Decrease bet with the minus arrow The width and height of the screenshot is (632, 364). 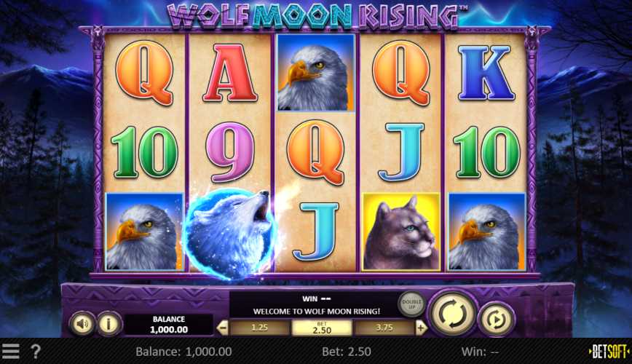223,328
